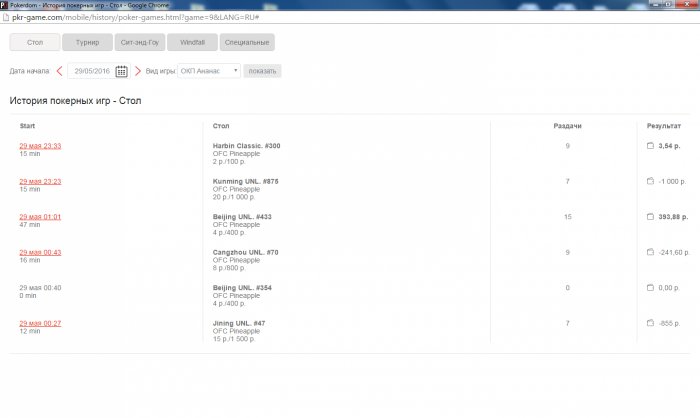700x418 pixels.
Task: Click the 29 мая 00:40 start time
Action: click(x=40, y=288)
